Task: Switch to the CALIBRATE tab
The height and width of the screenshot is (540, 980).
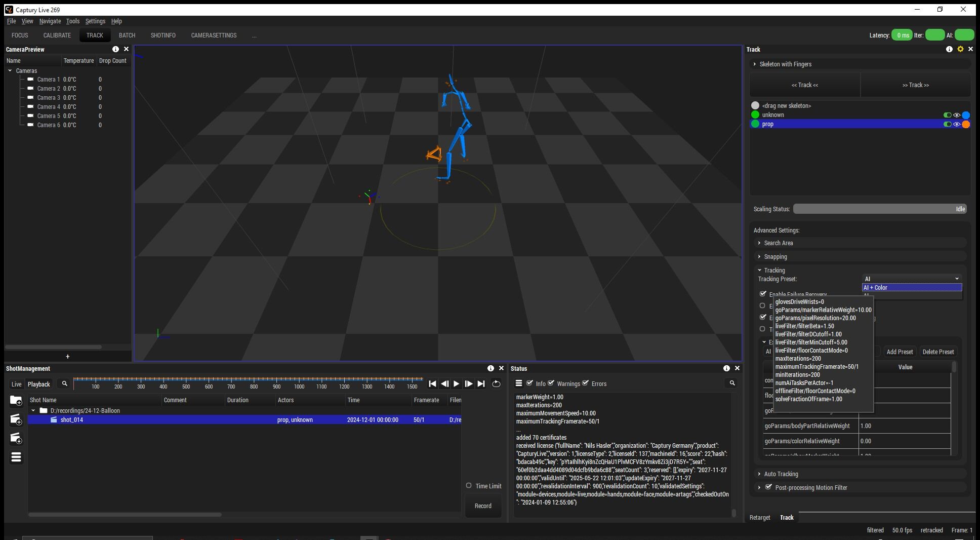Action: (57, 35)
